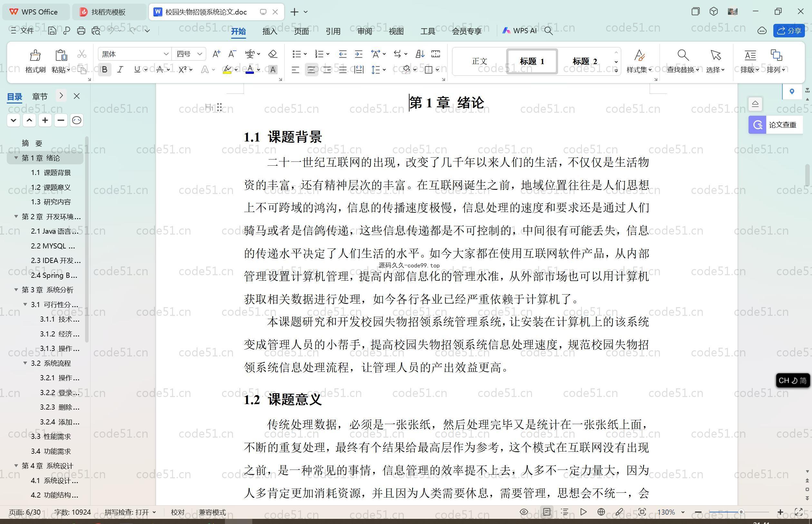Open the smart assistant icon in outline panel
The image size is (812, 524).
77,120
